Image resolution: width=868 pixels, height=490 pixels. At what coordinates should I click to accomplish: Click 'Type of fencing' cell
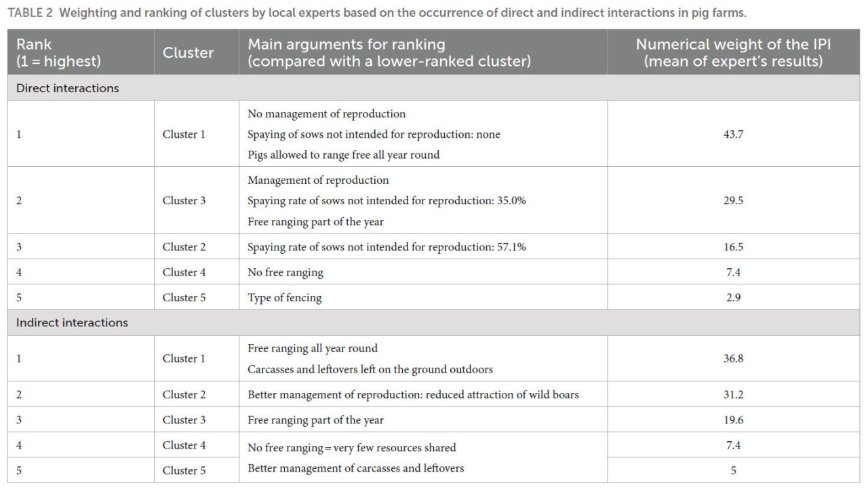pyautogui.click(x=423, y=297)
